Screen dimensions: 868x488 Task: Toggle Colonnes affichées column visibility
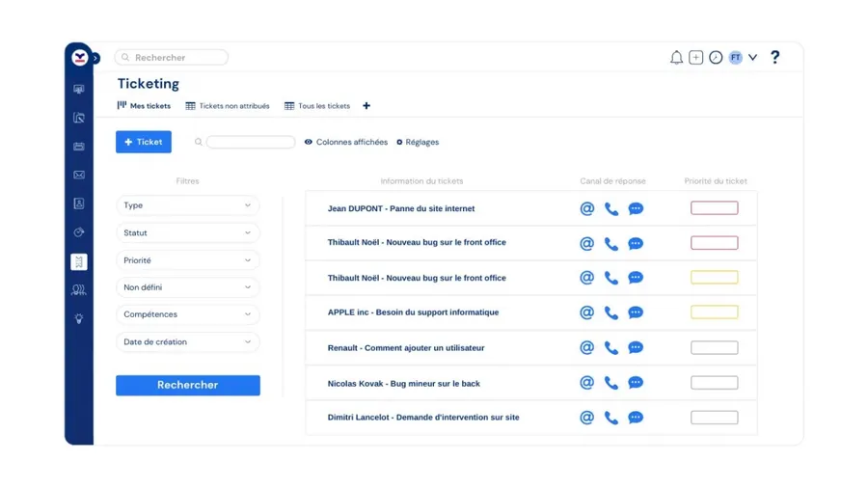pos(346,142)
